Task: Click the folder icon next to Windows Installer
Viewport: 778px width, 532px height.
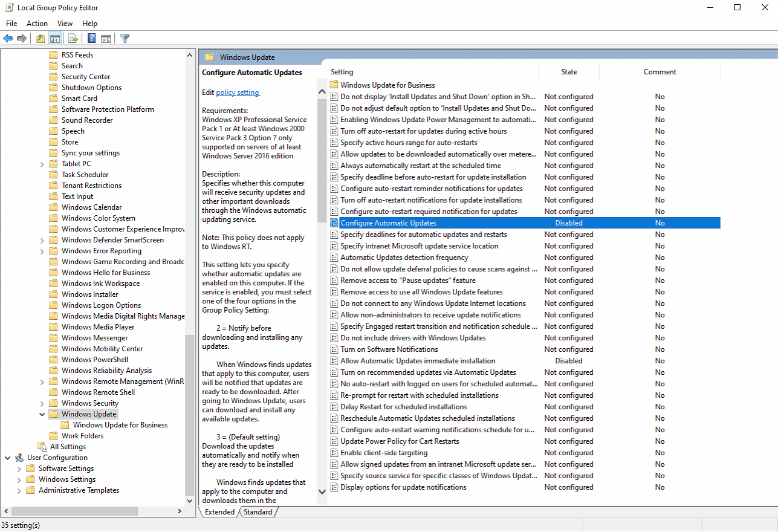Action: click(x=53, y=294)
